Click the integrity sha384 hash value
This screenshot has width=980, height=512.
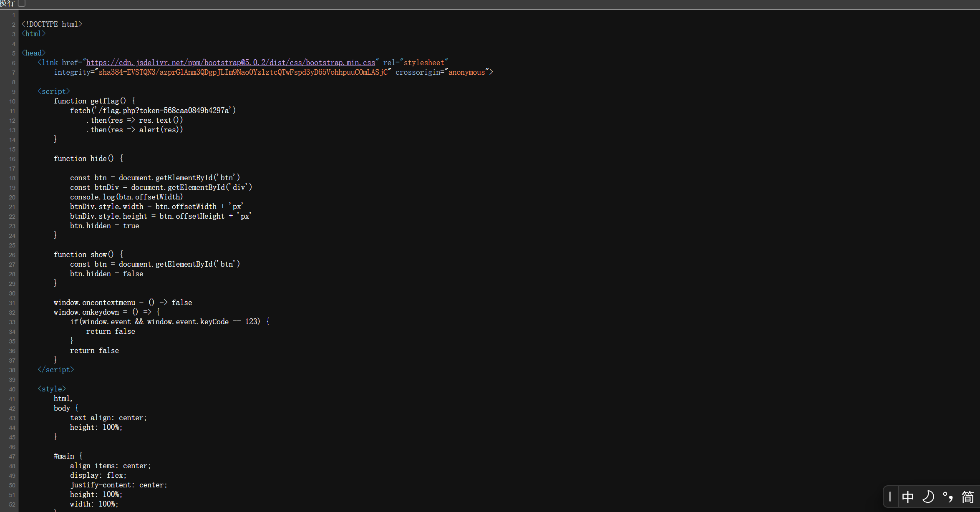[x=243, y=72]
